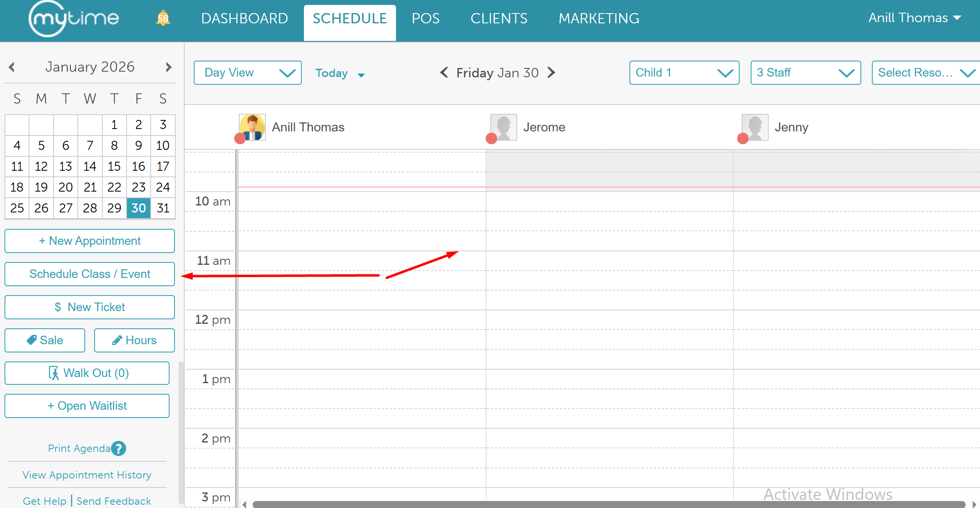Click the mytime logo
This screenshot has width=980, height=508.
point(74,19)
